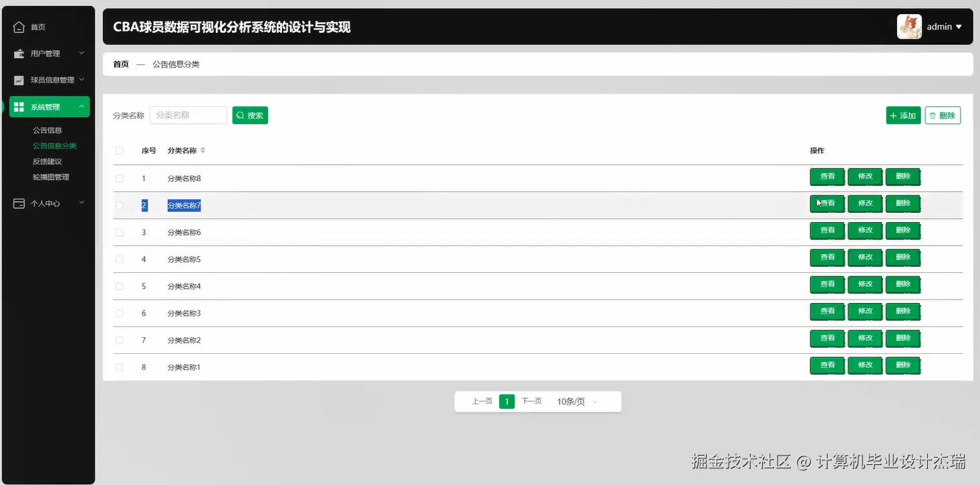The width and height of the screenshot is (980, 485).
Task: Click the plus icon in 添加 button
Action: pos(893,116)
